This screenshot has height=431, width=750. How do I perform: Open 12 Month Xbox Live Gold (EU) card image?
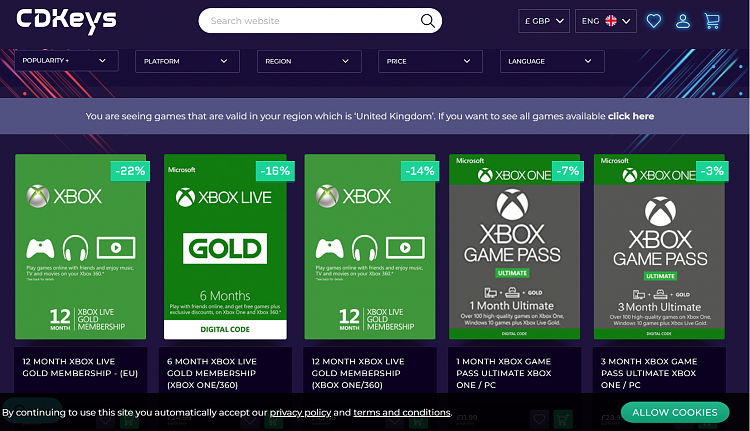[x=80, y=247]
